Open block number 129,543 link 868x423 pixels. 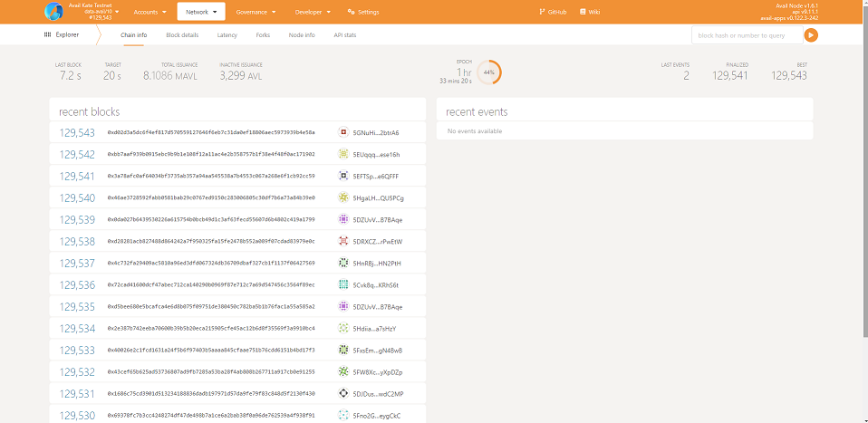(x=77, y=132)
